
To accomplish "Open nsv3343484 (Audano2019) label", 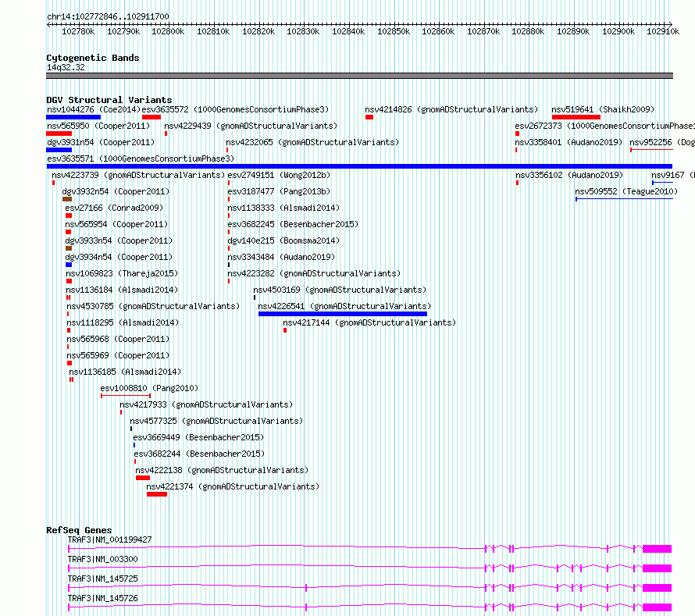I will 281,257.
